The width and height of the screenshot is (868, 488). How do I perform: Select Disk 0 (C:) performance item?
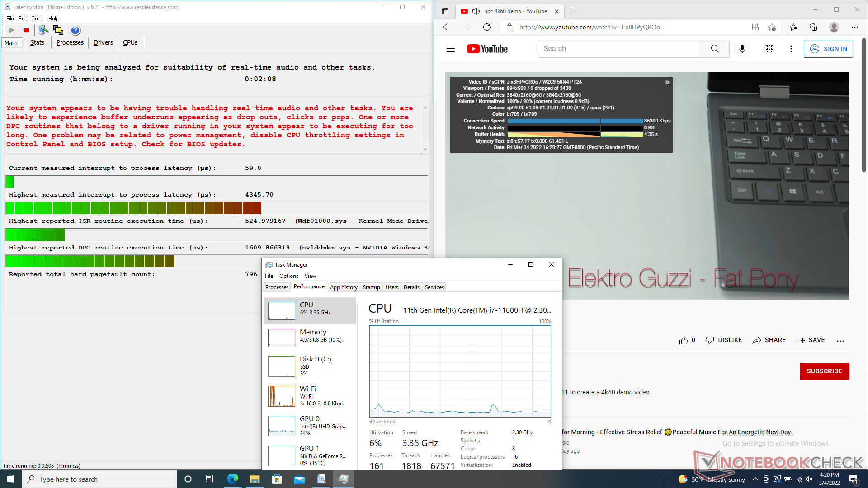pyautogui.click(x=310, y=366)
